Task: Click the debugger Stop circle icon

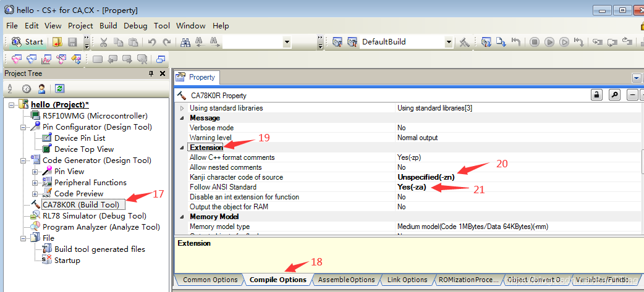Action: pos(534,42)
